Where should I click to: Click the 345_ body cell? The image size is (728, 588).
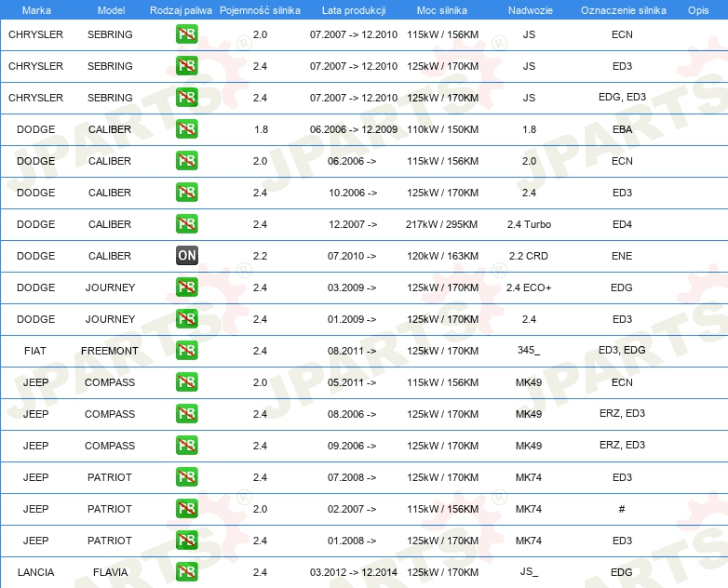529,350
